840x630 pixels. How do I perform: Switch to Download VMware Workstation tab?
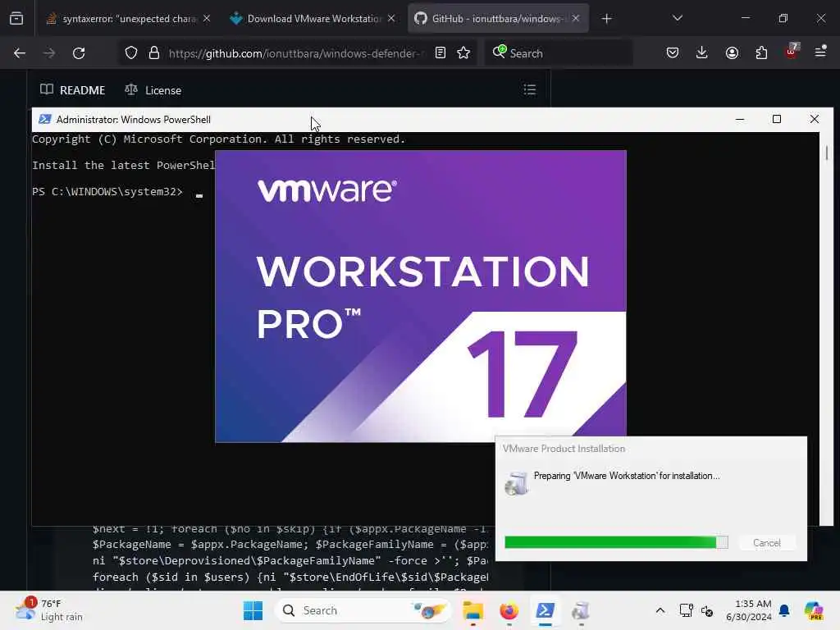(x=313, y=19)
